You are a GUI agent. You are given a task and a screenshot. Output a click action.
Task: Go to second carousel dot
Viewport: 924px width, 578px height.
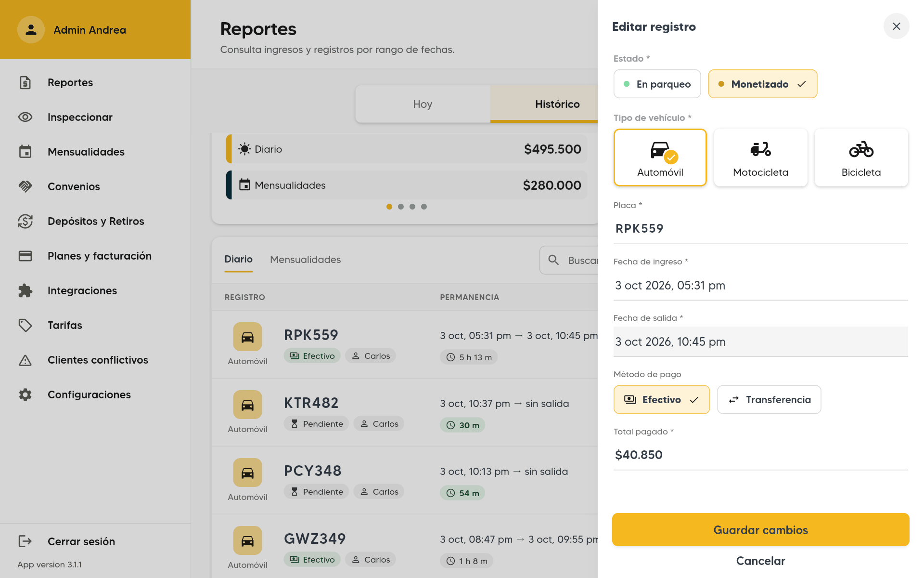pos(401,207)
